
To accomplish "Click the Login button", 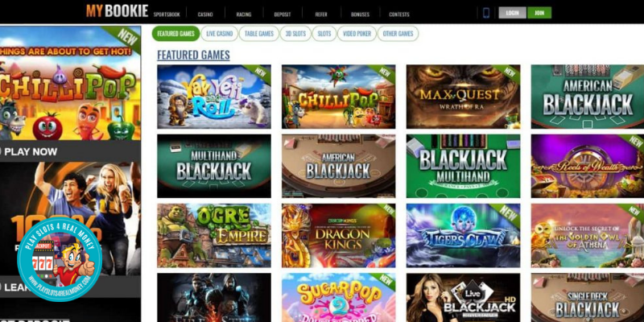I will [x=512, y=13].
